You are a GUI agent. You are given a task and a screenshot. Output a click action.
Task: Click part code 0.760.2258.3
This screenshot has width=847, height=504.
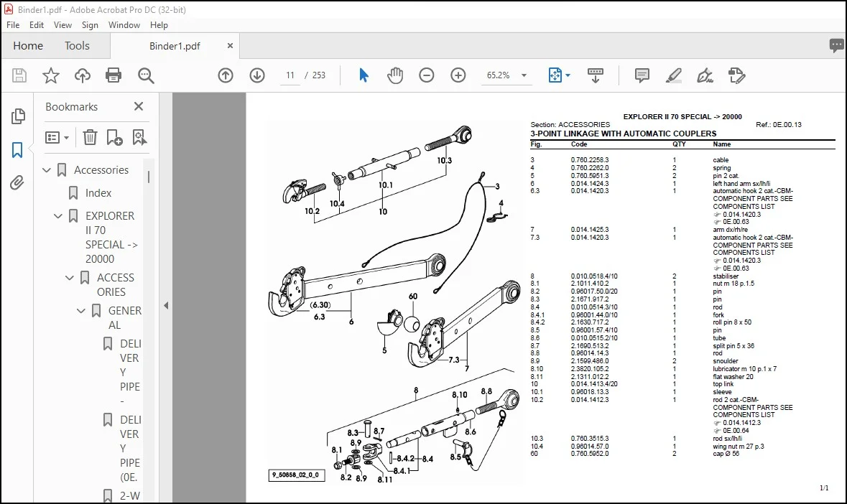click(x=589, y=160)
